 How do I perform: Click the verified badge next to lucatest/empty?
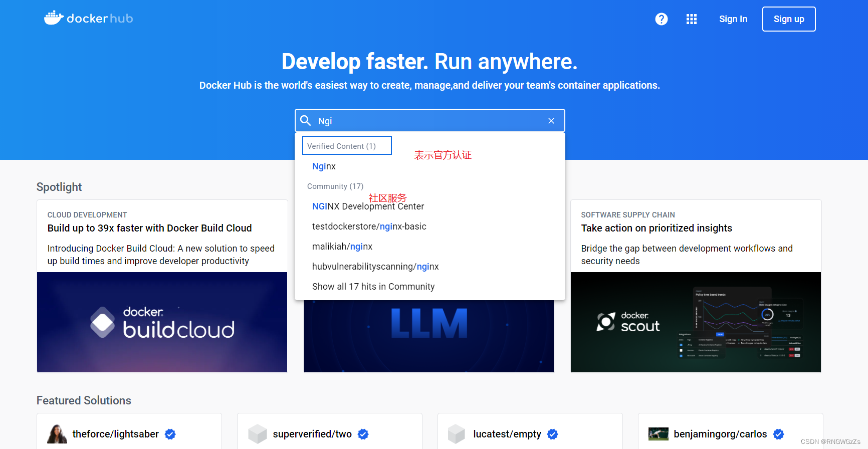pyautogui.click(x=553, y=434)
